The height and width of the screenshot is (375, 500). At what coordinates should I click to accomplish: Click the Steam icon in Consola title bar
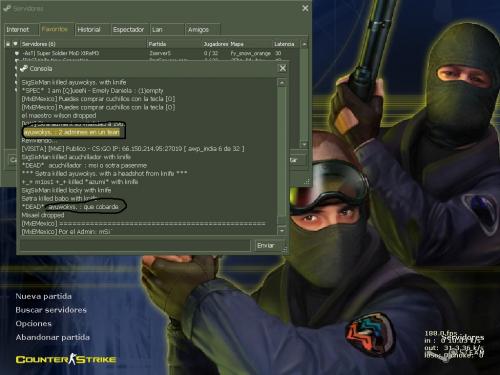coord(24,69)
